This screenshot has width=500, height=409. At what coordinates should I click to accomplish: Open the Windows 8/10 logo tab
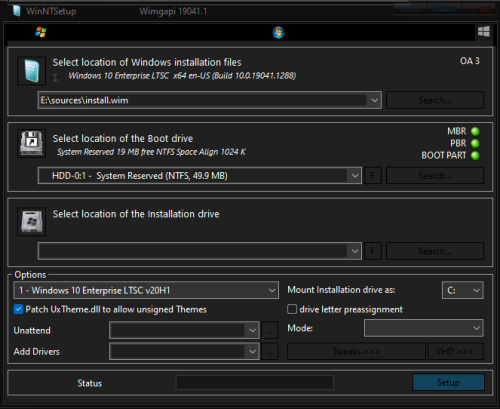pos(484,32)
